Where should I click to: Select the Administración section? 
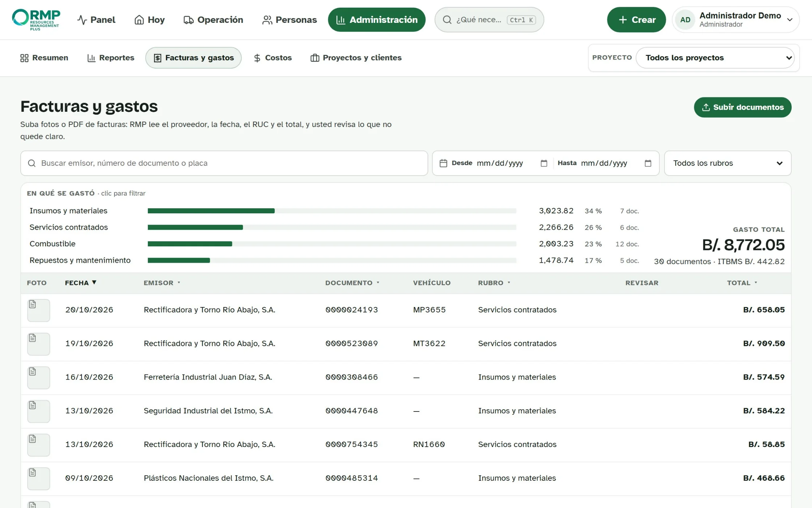(377, 20)
